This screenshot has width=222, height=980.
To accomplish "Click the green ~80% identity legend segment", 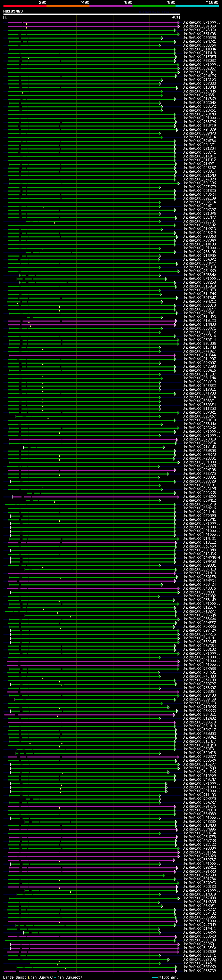I will (154, 6).
